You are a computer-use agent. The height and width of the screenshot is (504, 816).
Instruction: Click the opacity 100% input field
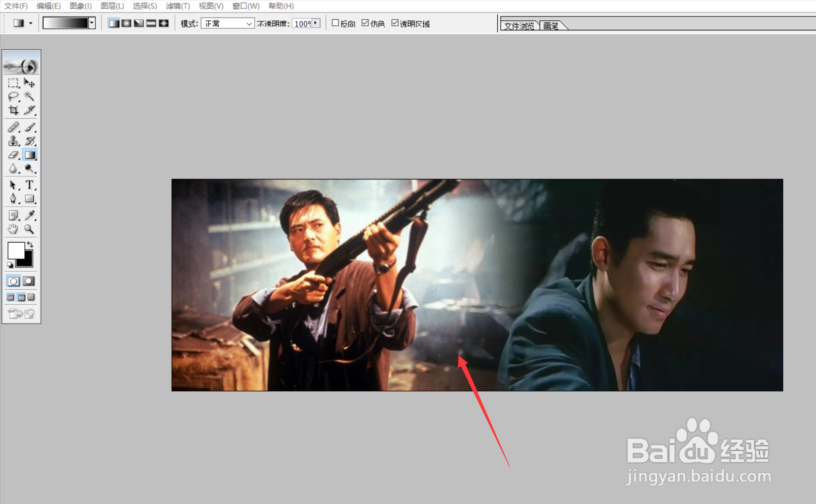[302, 23]
